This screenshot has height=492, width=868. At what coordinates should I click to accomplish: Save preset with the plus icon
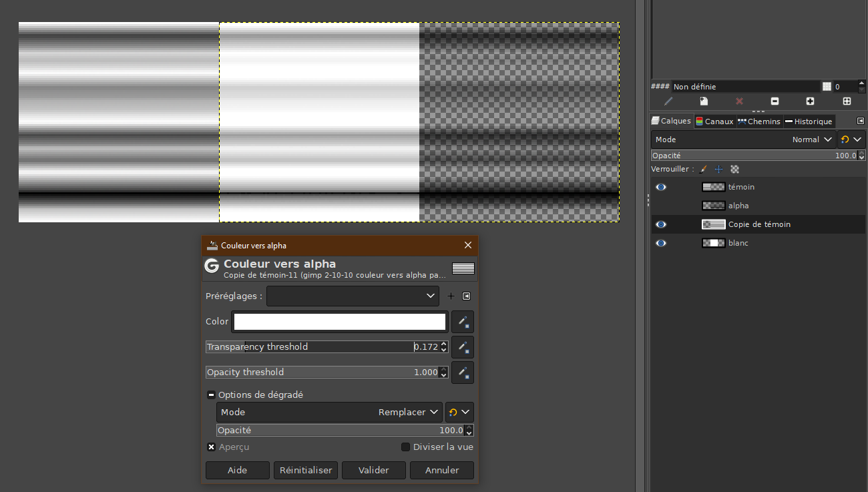pyautogui.click(x=451, y=296)
